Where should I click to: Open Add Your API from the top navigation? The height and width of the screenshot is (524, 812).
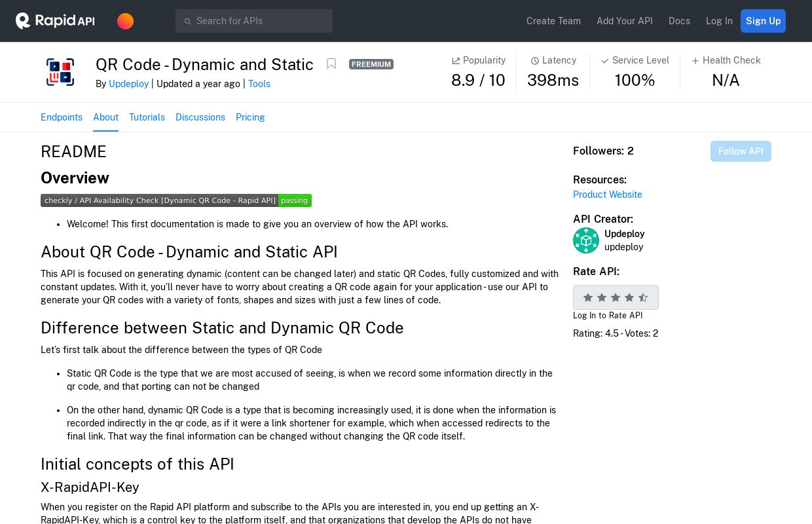click(625, 21)
